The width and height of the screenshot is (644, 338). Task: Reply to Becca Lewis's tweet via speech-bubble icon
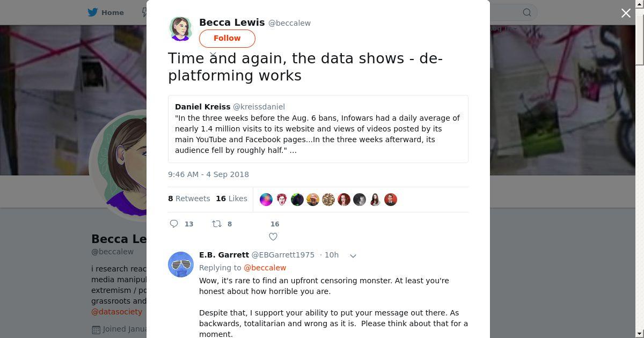174,224
